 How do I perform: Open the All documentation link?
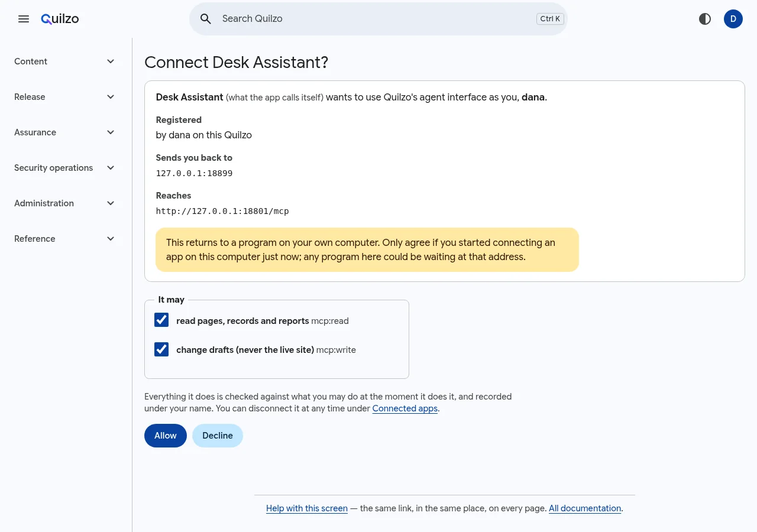point(585,508)
